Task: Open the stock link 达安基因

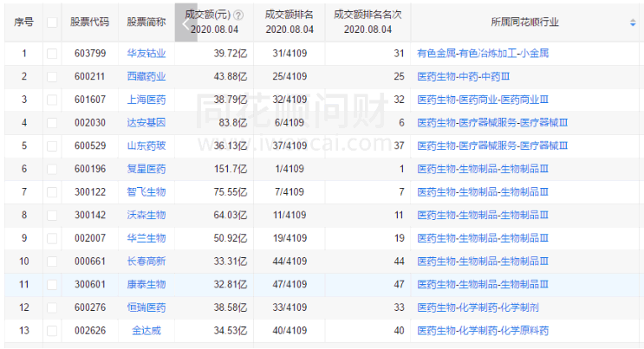Action: coord(146,123)
